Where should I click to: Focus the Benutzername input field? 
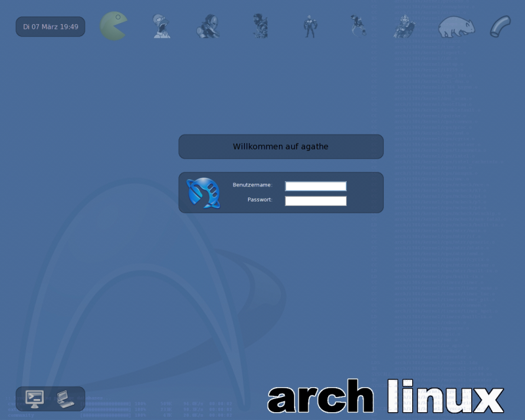click(316, 186)
